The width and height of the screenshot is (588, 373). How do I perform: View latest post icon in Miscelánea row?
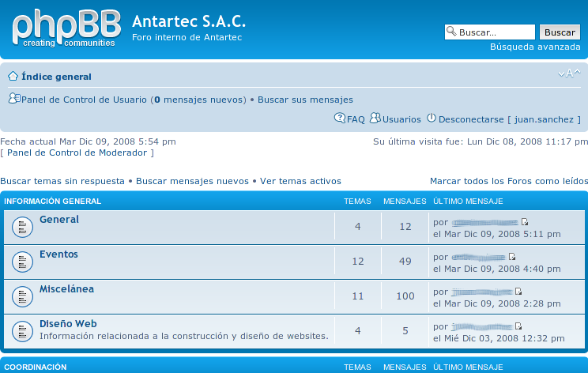(518, 292)
